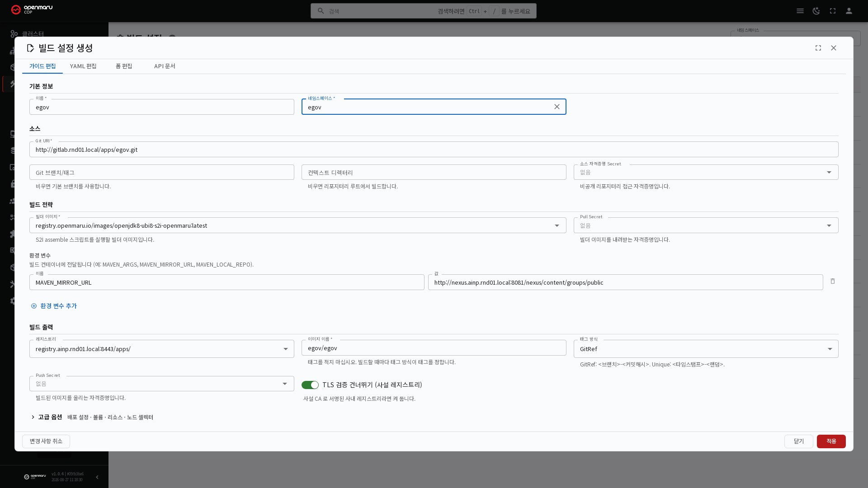The width and height of the screenshot is (868, 488).
Task: Open the 빌더 이미지 dropdown arrow
Action: 557,225
